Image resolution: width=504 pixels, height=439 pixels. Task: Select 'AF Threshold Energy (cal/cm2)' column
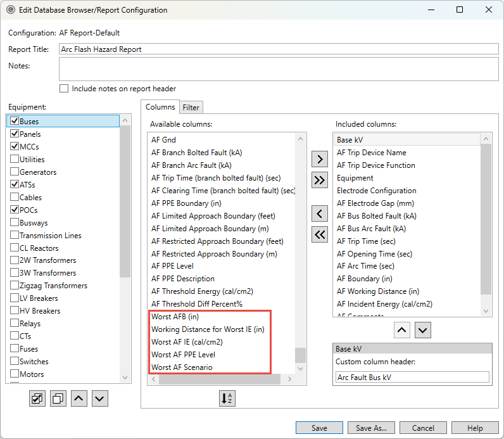pyautogui.click(x=202, y=291)
